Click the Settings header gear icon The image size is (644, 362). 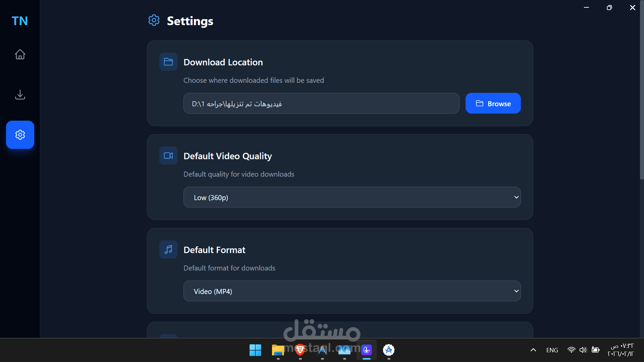pos(154,20)
